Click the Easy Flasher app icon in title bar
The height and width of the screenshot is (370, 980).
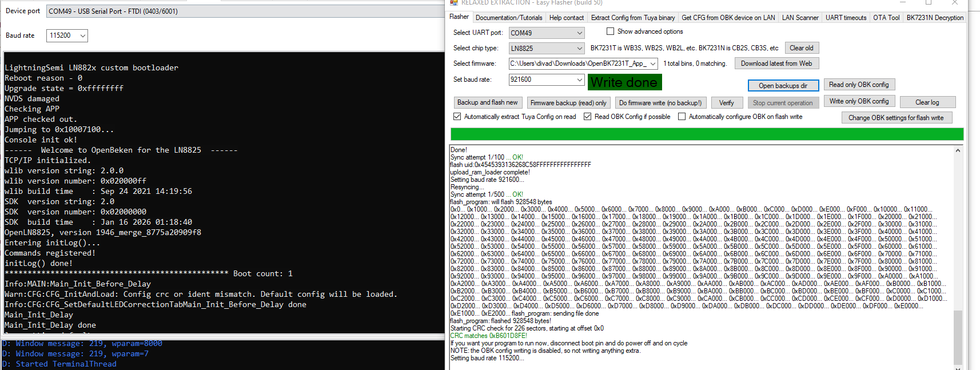coord(453,3)
